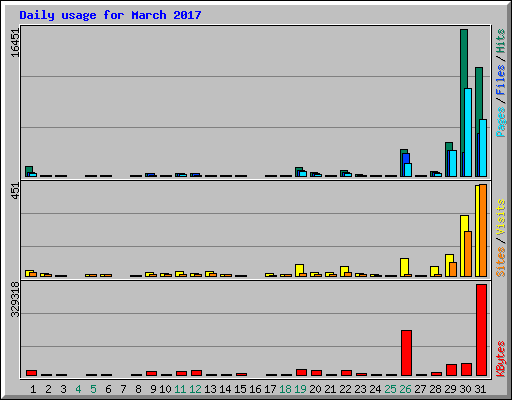Click day 30 on the x-axis
Viewport: 512px width, 400px height.
(465, 389)
